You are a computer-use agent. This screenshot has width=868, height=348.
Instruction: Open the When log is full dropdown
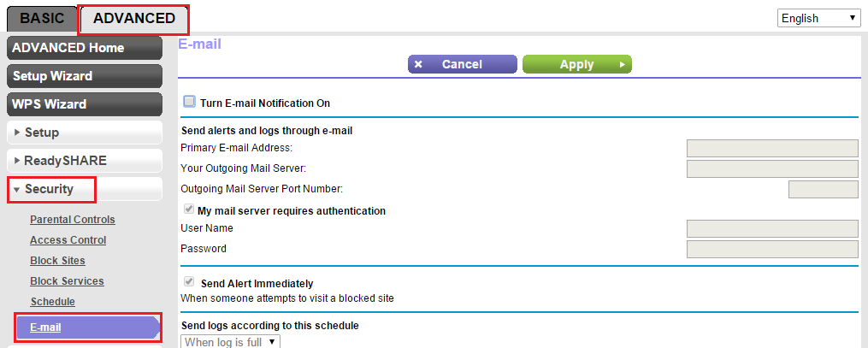pyautogui.click(x=231, y=342)
